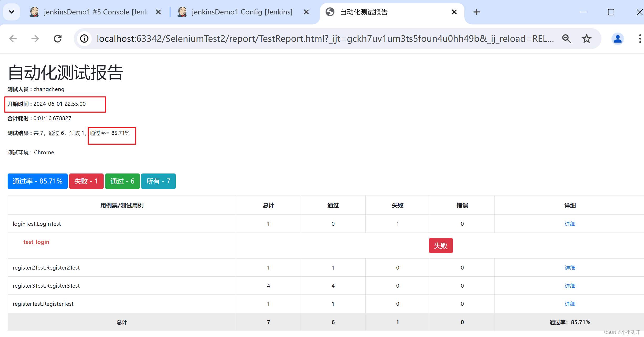644x337 pixels.
Task: Open a new browser tab
Action: 476,12
